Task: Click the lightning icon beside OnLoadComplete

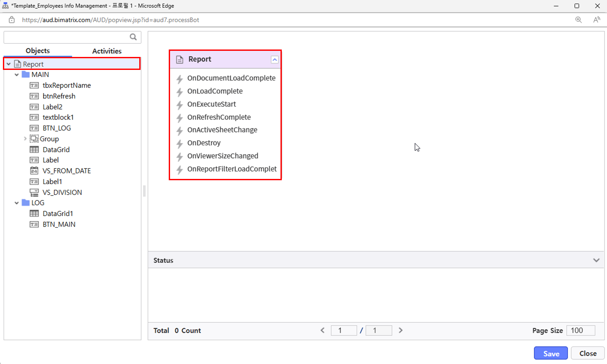Action: click(179, 92)
